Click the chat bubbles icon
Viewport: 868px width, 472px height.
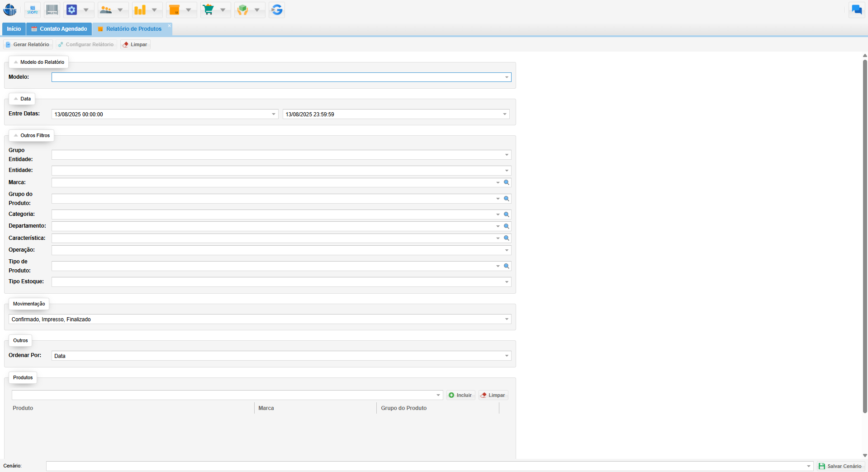[x=856, y=10]
